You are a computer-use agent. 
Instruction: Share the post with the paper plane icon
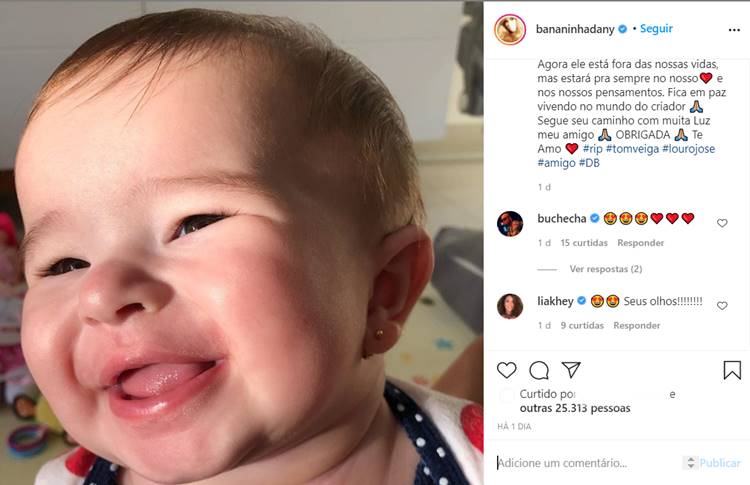tap(571, 370)
